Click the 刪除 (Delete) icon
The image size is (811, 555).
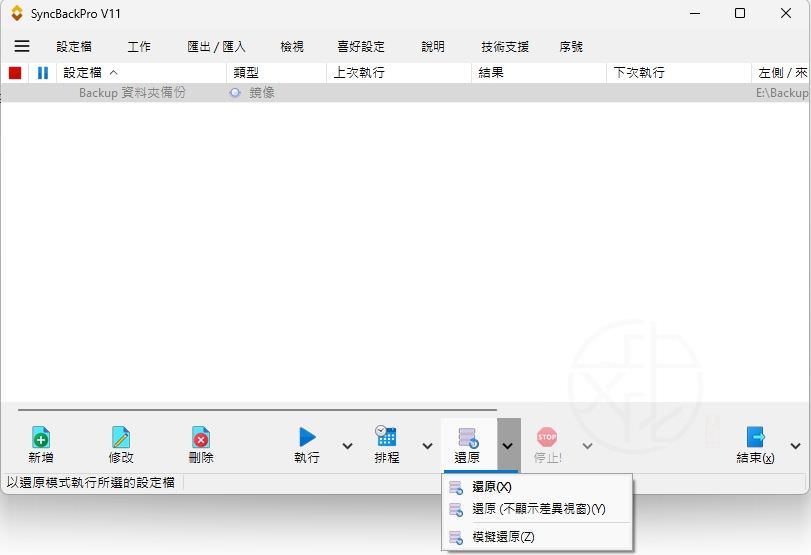(201, 438)
